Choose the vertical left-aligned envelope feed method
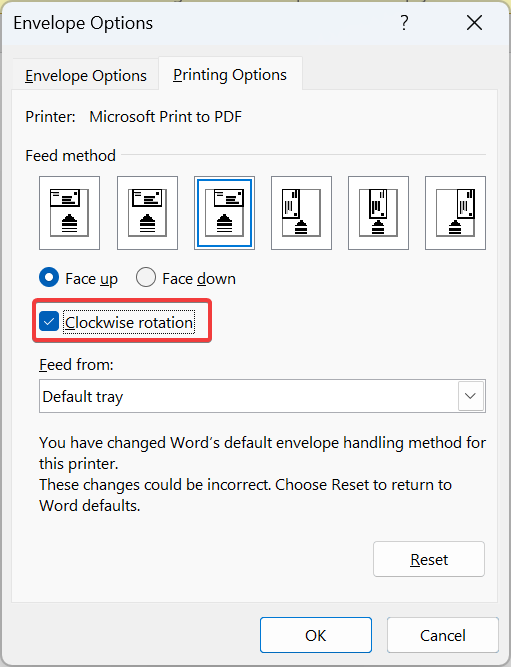Viewport: 511px width, 667px height. [x=301, y=213]
